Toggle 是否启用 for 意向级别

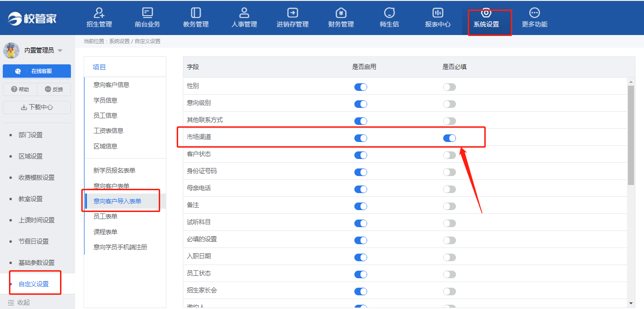[x=361, y=104]
